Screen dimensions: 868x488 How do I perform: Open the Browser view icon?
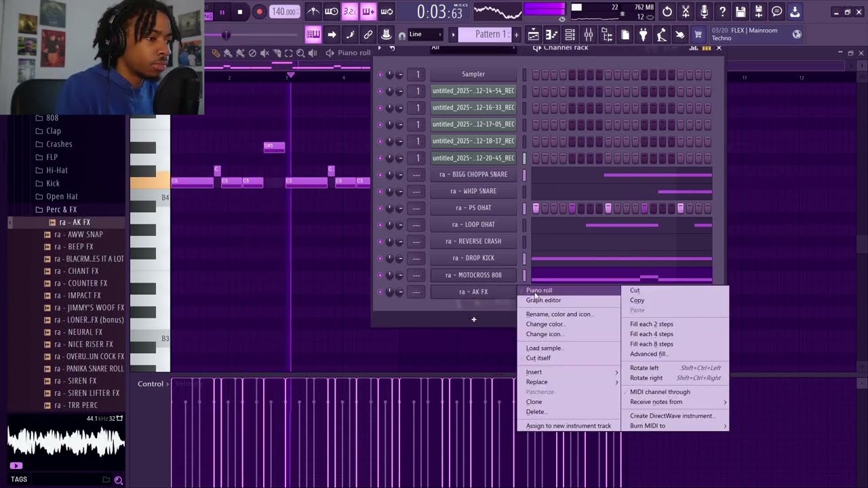coord(607,35)
